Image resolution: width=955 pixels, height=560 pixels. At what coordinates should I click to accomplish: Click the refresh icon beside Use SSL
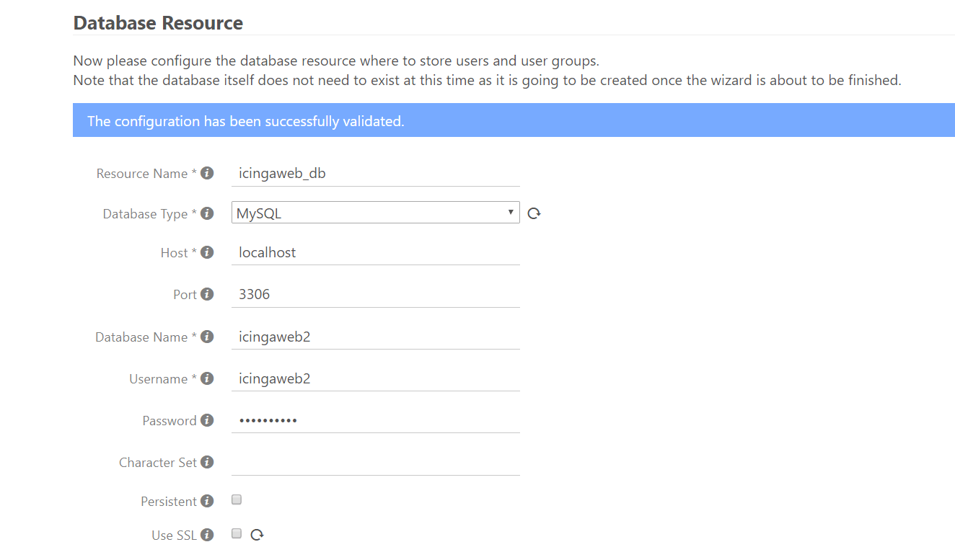(256, 534)
